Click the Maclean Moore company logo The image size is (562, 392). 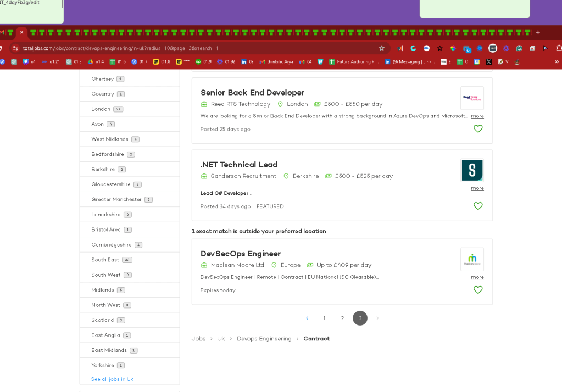coord(472,259)
